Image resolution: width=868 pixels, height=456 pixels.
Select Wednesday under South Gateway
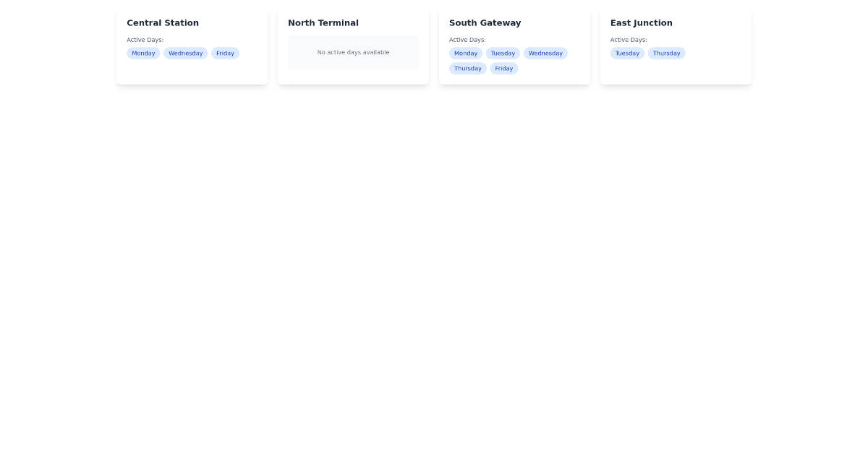click(x=545, y=53)
